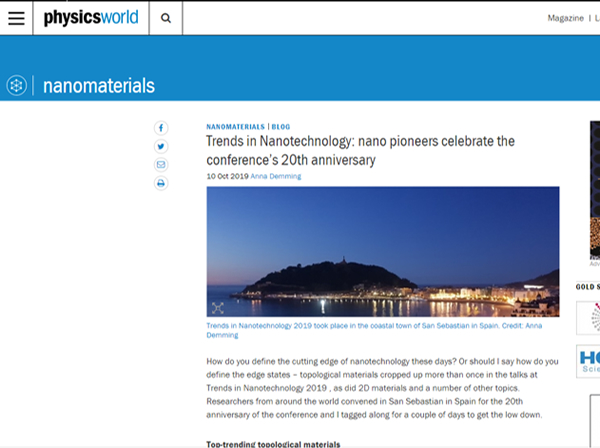Viewport: 600px width, 448px height.
Task: Click the nanomaterials hexagon icon
Action: 16,86
